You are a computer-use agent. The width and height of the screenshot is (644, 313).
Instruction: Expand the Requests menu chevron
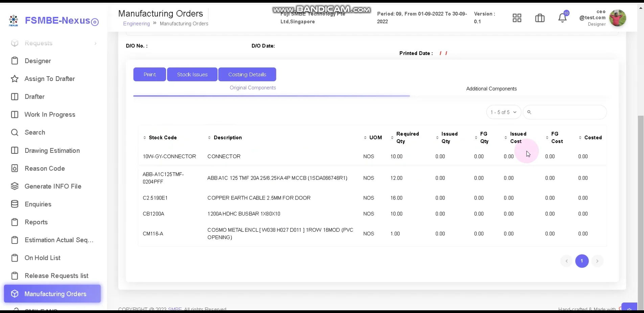click(x=96, y=43)
